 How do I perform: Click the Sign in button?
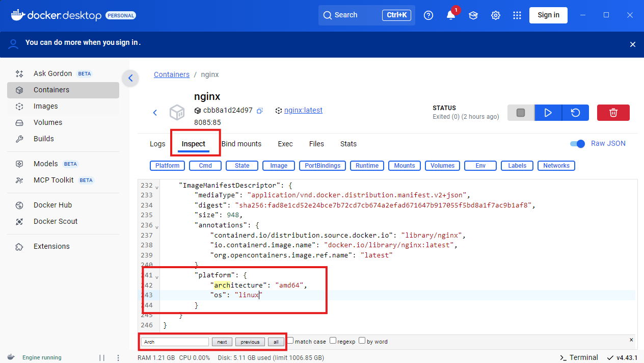548,15
